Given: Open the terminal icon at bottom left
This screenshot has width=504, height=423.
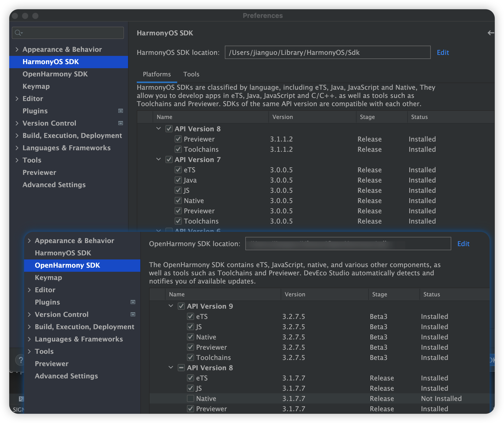Looking at the screenshot, I should pyautogui.click(x=22, y=399).
